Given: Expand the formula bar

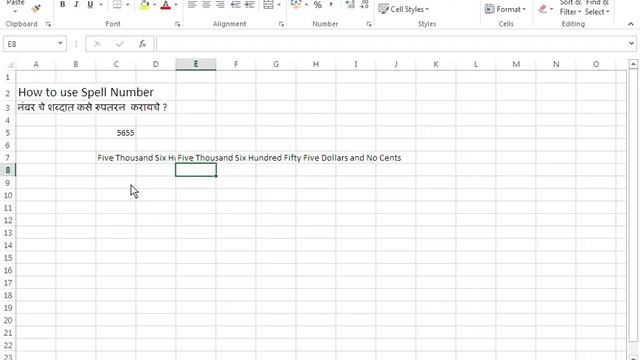Looking at the screenshot, I should click(631, 44).
